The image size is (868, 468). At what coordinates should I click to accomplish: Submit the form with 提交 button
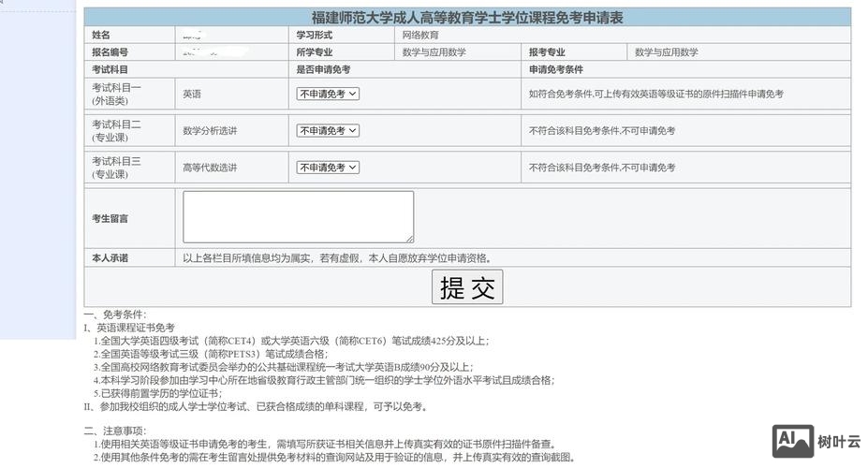(x=467, y=286)
